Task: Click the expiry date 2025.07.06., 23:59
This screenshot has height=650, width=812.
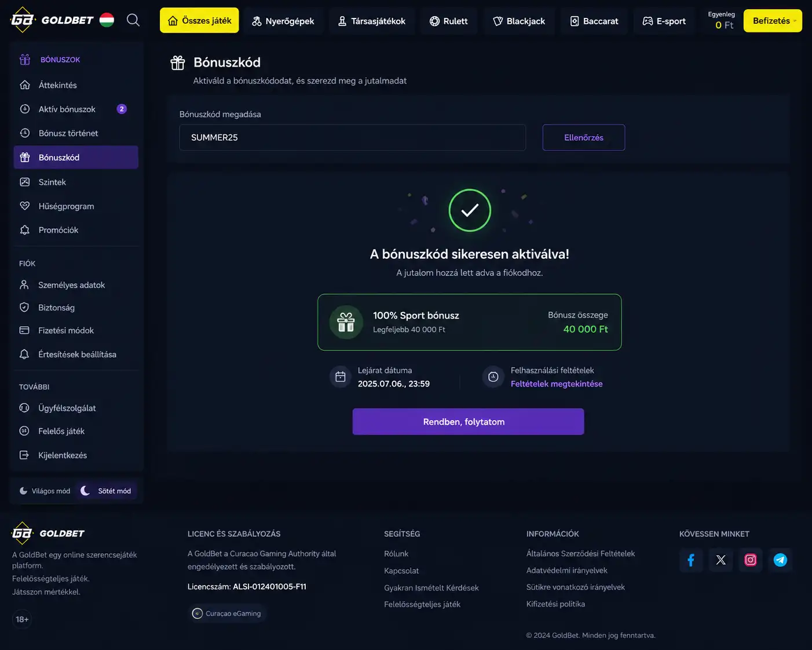Action: (394, 384)
